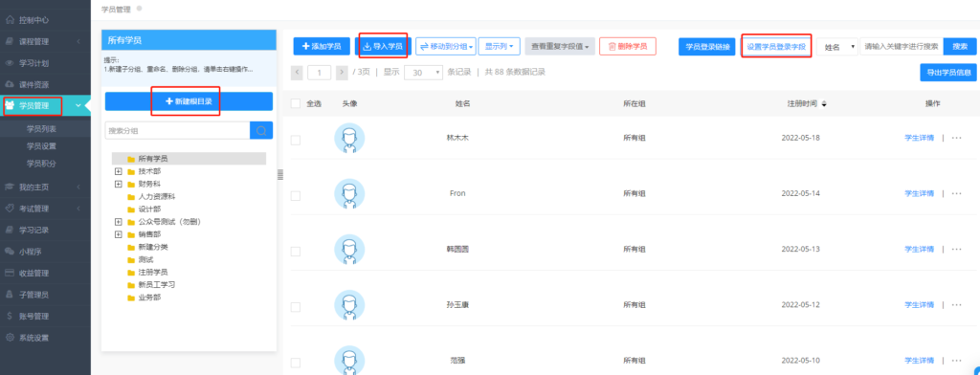Click the 导出学员信息 button

[948, 73]
